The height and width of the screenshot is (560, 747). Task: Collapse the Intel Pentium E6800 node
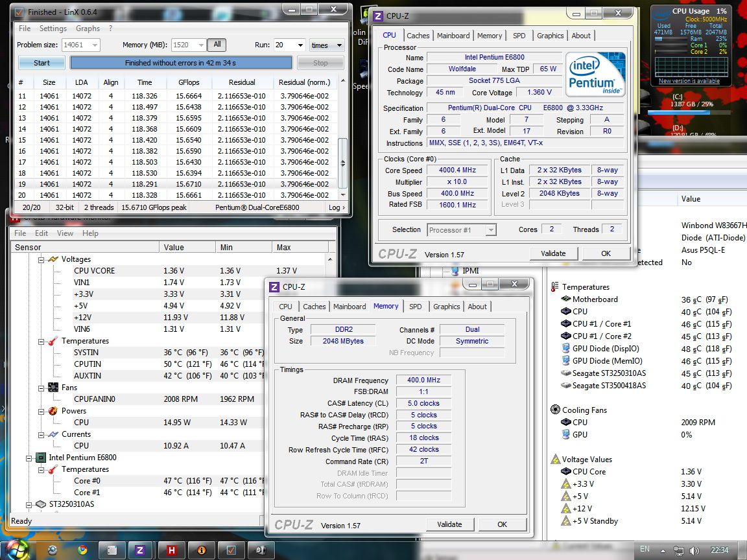point(29,458)
